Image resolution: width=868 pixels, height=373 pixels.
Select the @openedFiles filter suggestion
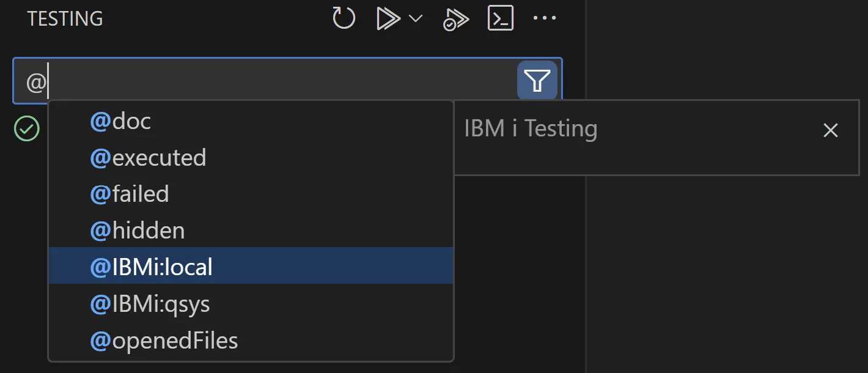point(251,340)
